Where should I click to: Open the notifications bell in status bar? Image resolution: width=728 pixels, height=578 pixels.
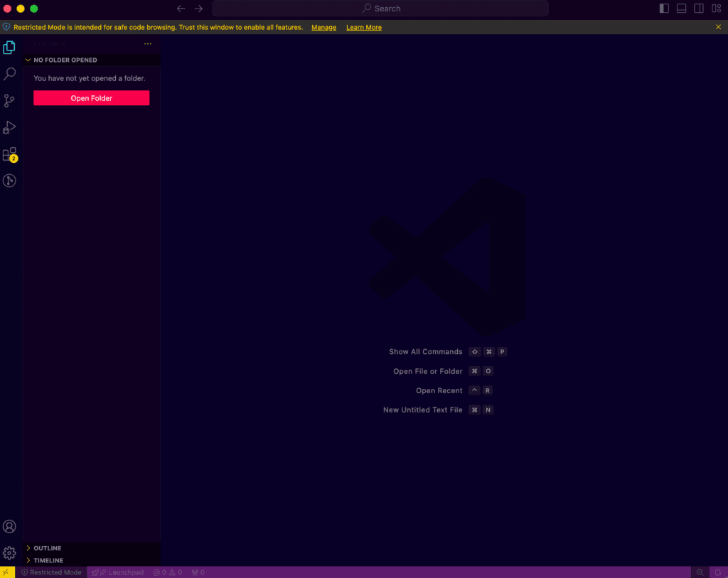click(718, 572)
